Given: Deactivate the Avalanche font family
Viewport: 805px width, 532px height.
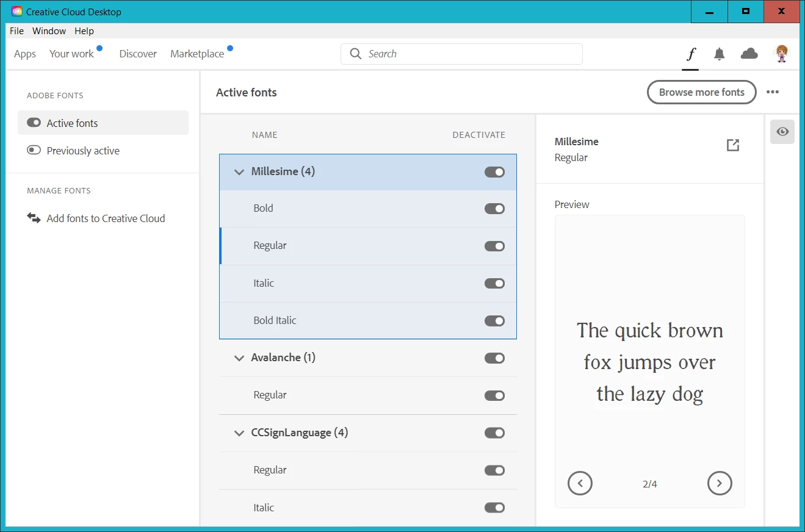Looking at the screenshot, I should (495, 358).
